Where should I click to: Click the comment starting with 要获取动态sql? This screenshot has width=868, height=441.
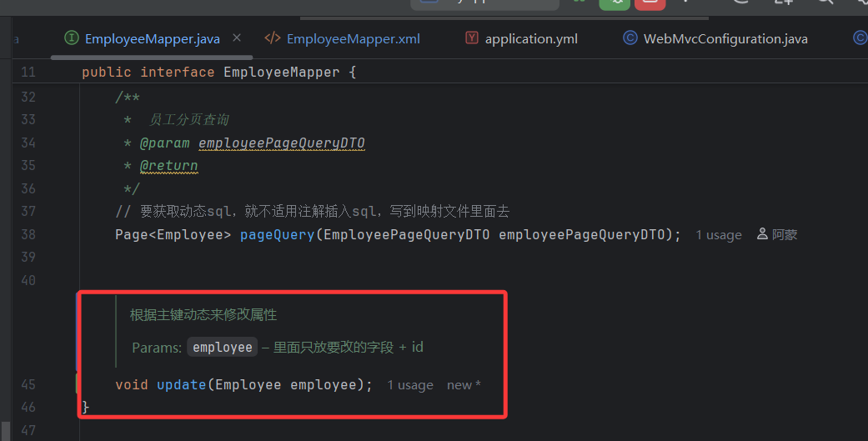coord(312,212)
